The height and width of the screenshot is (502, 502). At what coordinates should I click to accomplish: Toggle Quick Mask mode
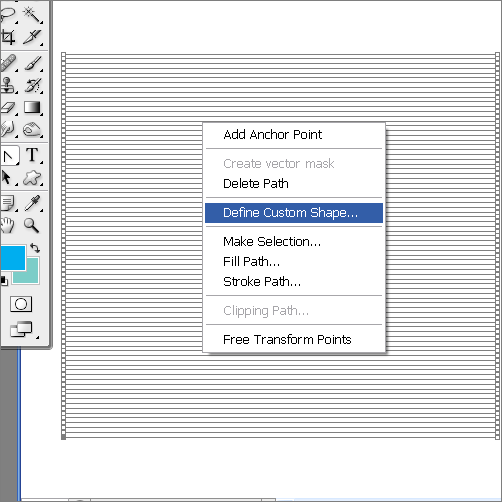(21, 304)
